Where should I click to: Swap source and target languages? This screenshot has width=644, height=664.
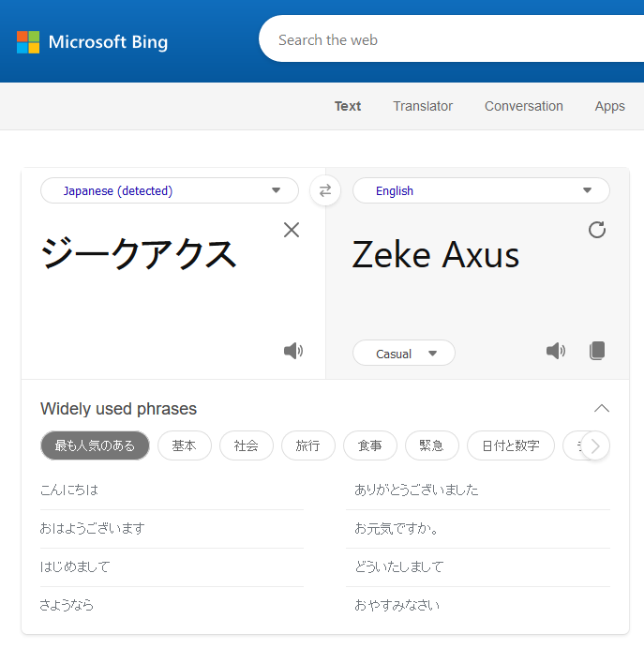324,190
